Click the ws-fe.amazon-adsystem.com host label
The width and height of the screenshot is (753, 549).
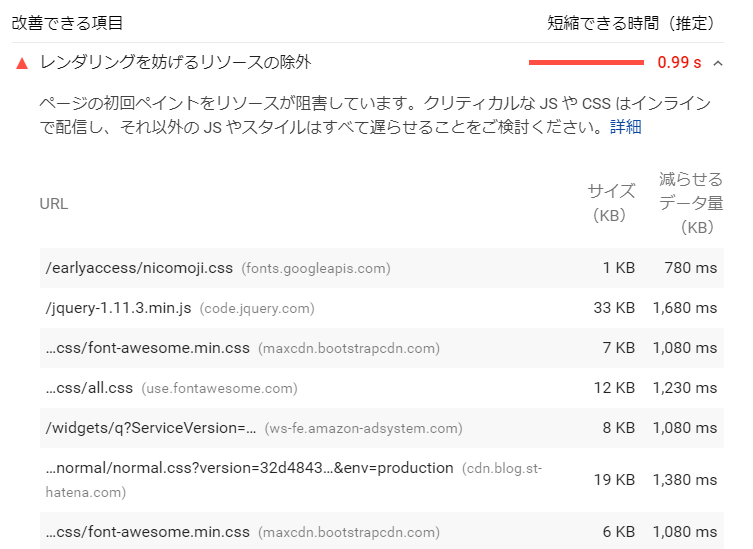tap(364, 428)
